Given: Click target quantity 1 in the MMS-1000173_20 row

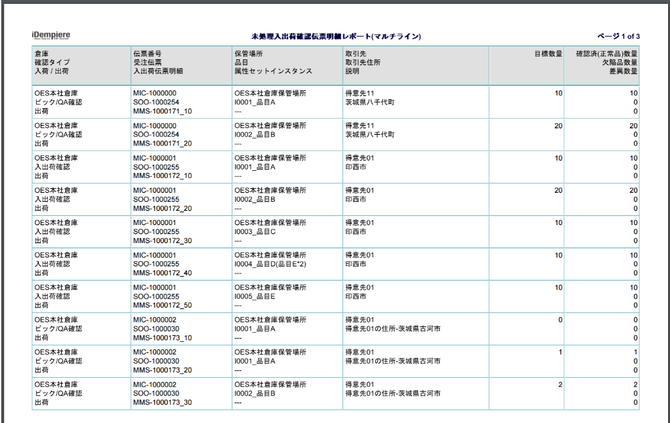Looking at the screenshot, I should click(560, 352).
